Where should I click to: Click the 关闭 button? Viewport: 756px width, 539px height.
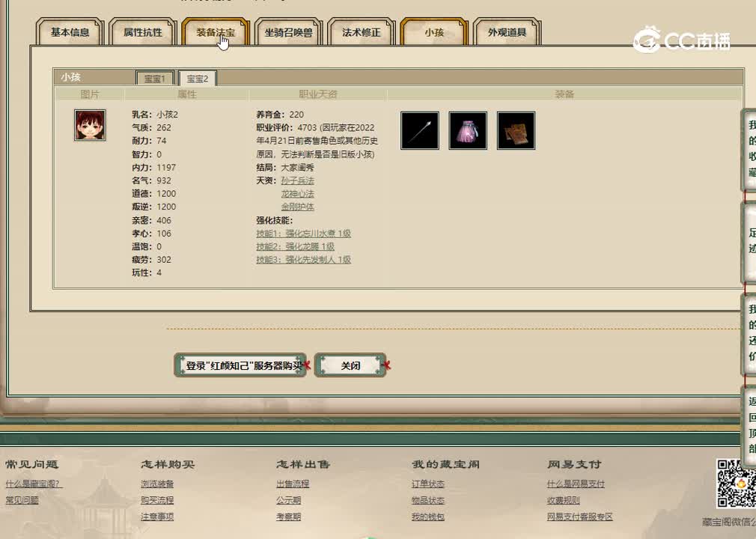pos(350,365)
